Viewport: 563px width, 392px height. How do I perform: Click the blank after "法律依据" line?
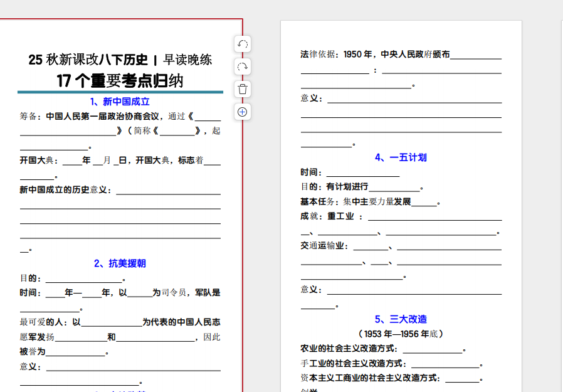475,55
